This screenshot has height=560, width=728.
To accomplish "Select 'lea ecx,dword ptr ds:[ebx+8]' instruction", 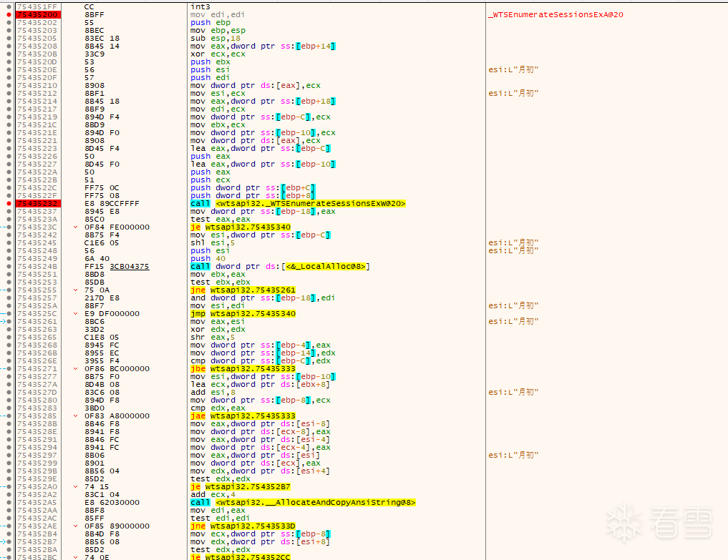I will click(260, 385).
